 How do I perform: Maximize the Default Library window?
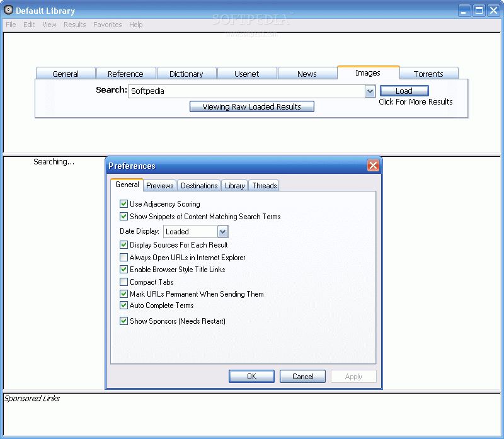(x=479, y=11)
